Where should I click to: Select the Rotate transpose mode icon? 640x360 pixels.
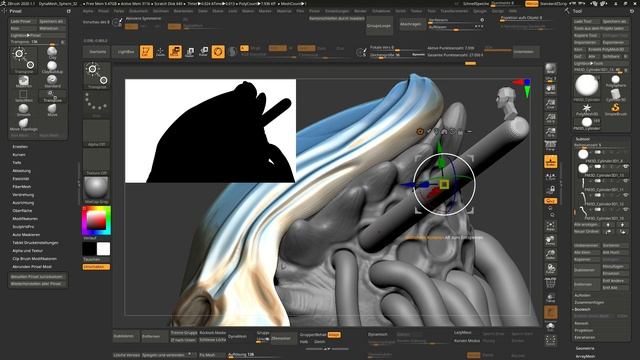coord(204,52)
